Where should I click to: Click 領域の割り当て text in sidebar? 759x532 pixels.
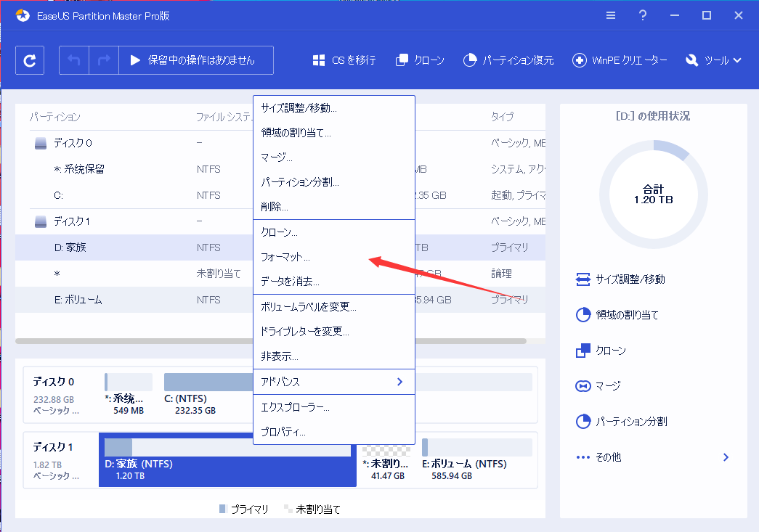click(x=627, y=315)
